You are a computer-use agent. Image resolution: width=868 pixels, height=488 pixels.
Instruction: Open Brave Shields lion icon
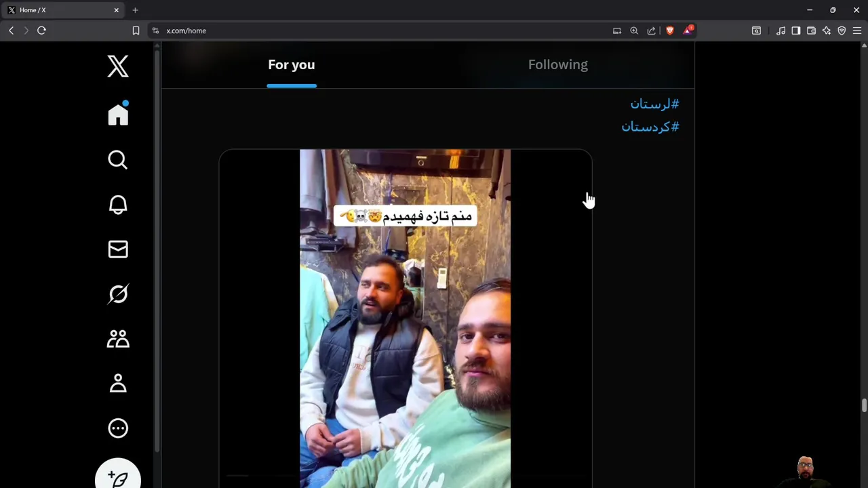pos(670,30)
